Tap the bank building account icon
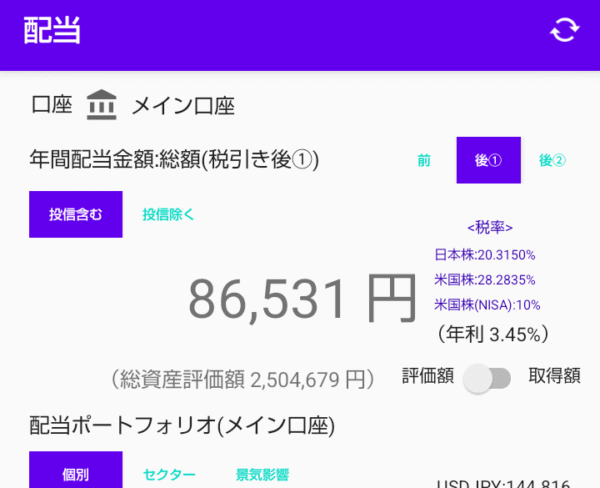 [101, 105]
